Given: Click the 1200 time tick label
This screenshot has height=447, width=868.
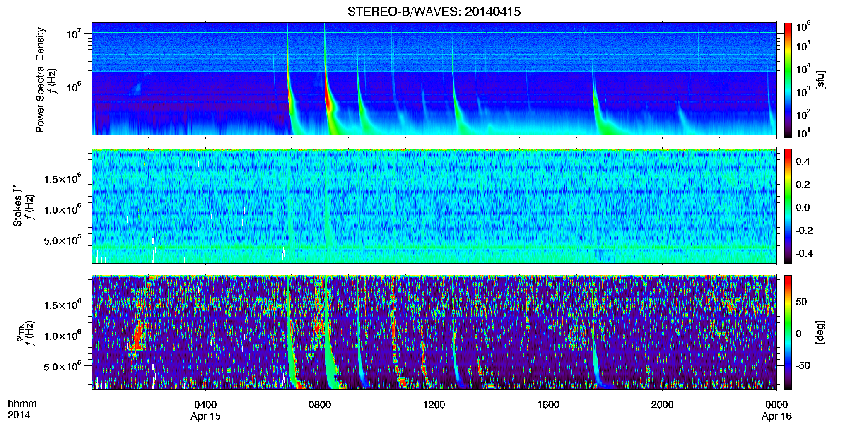Looking at the screenshot, I should click(x=434, y=404).
